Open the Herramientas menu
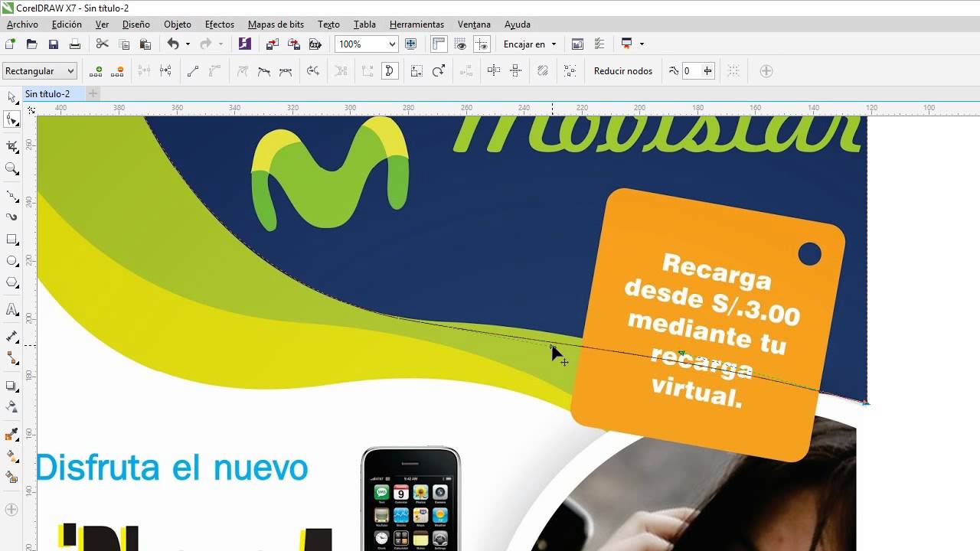 tap(416, 24)
